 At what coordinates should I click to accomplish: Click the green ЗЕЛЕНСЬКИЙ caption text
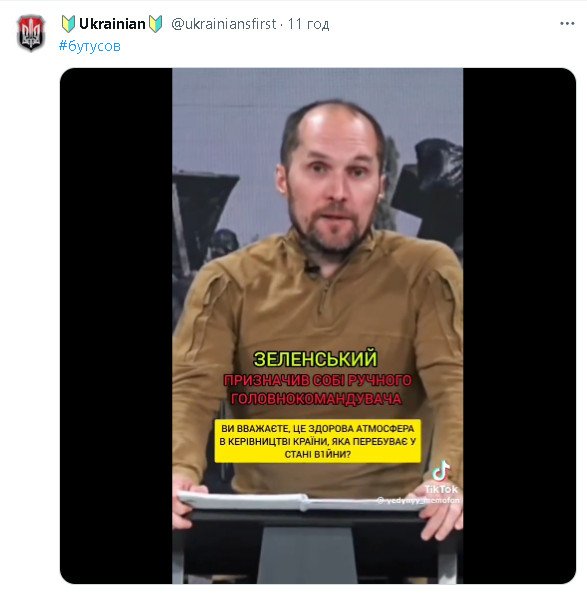[315, 359]
